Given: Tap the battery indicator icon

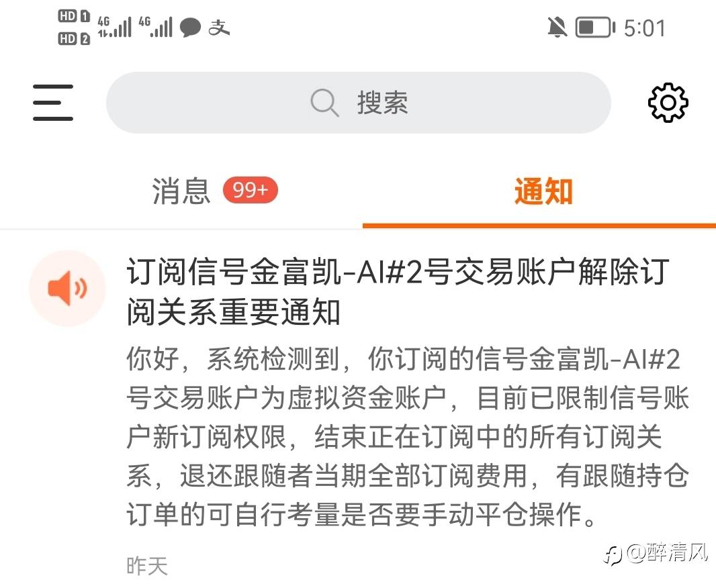Looking at the screenshot, I should click(x=595, y=28).
